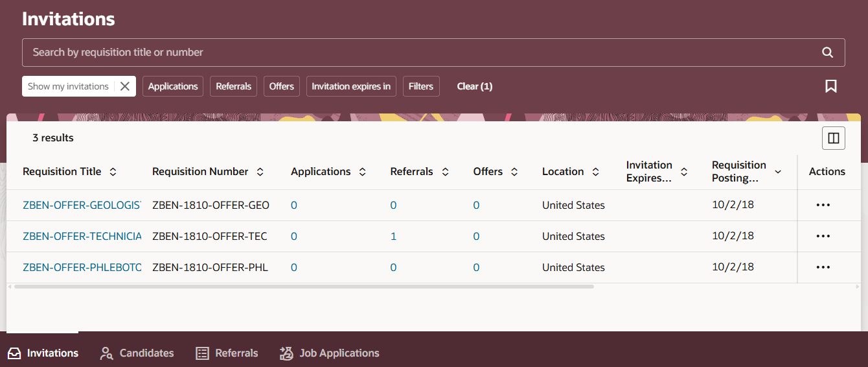Open actions menu for ZBEN-OFFER-TECHNICIAN row

coord(823,236)
